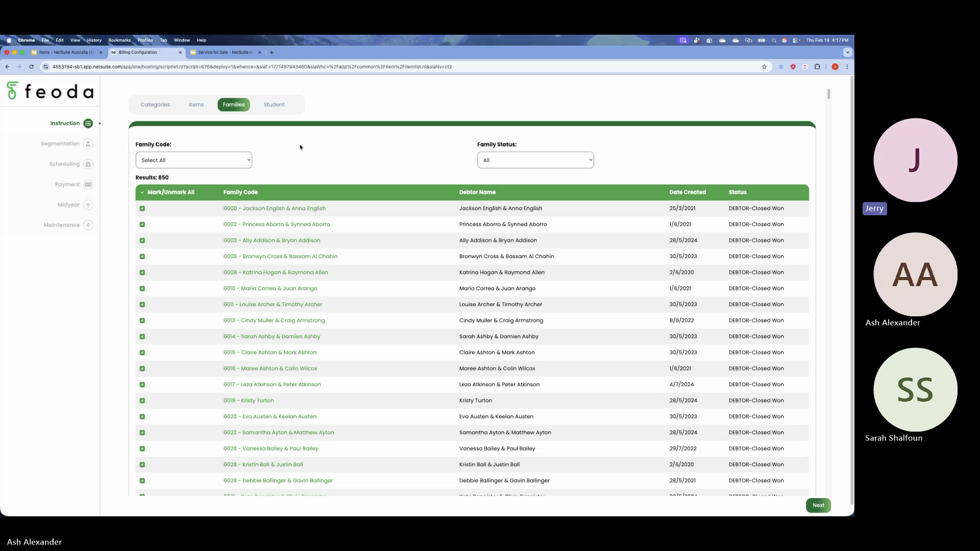Click the page vertical scrollbar thumb

click(x=828, y=94)
